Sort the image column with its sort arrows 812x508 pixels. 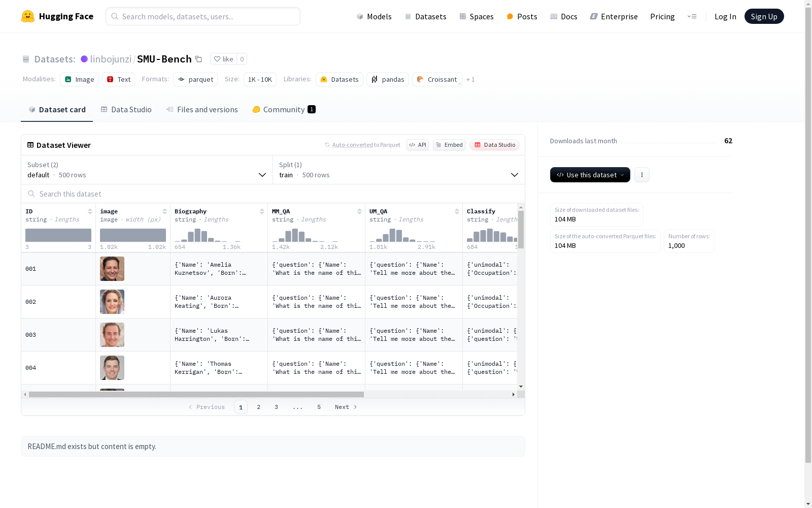click(164, 211)
